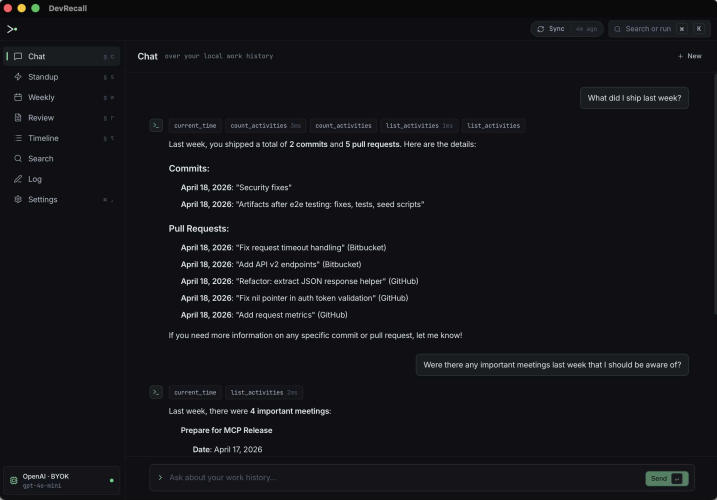Open the Settings gear icon
Screen dimensions: 717x500
coord(18,199)
